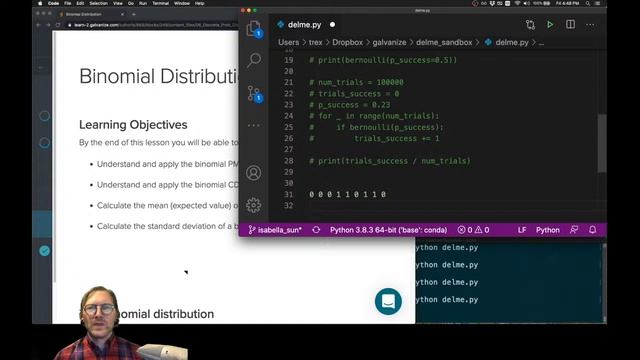Click line 23 p_success = 0.23 comment
Viewport: 640px width, 360px height.
[x=349, y=105]
